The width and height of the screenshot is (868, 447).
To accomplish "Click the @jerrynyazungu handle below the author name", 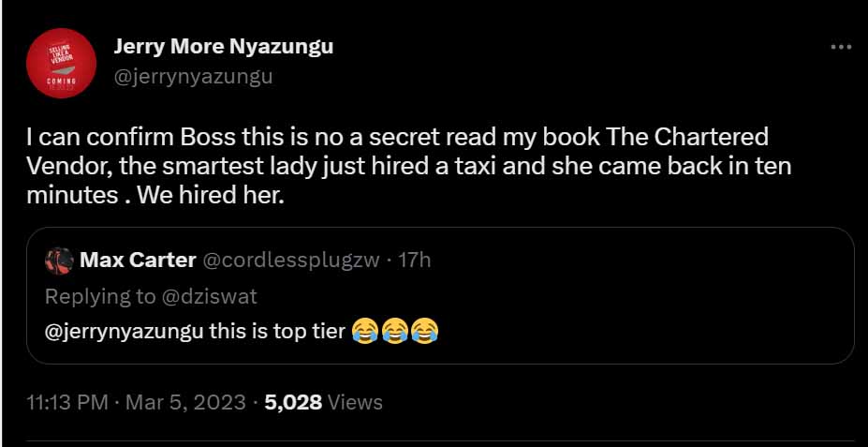I will (193, 77).
